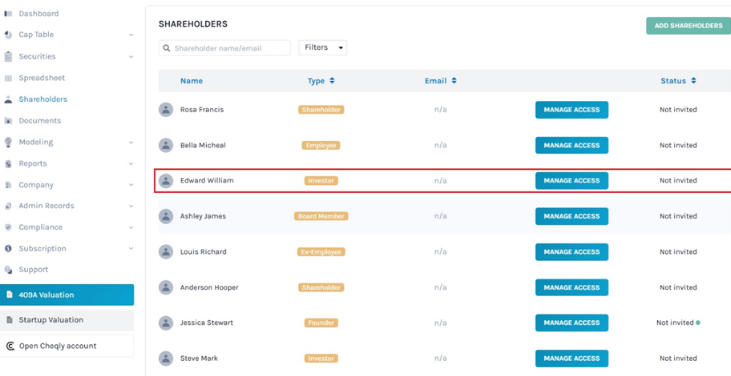
Task: Click the Modeling lightbulb icon
Action: pos(8,142)
